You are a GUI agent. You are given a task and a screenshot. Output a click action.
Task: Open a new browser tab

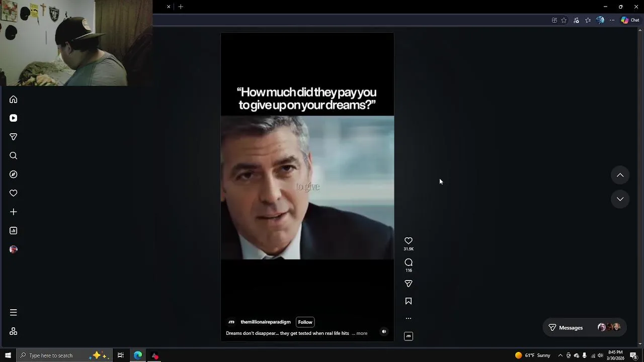(x=181, y=7)
